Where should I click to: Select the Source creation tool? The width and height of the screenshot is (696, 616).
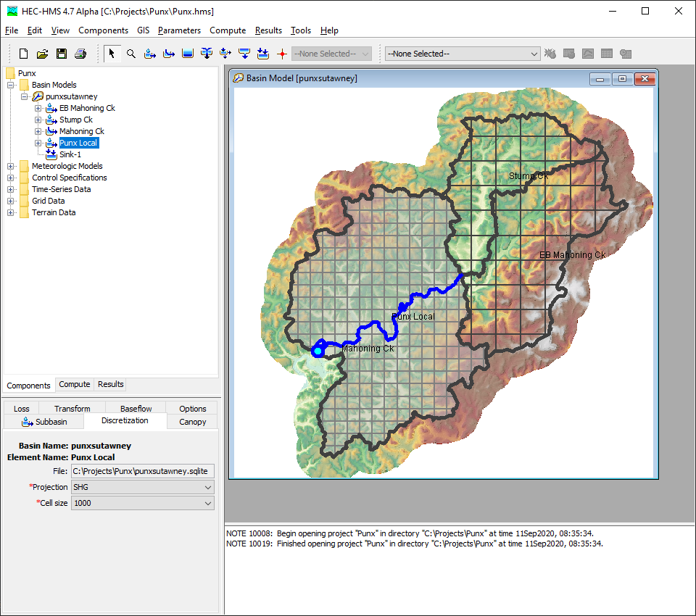coord(244,54)
